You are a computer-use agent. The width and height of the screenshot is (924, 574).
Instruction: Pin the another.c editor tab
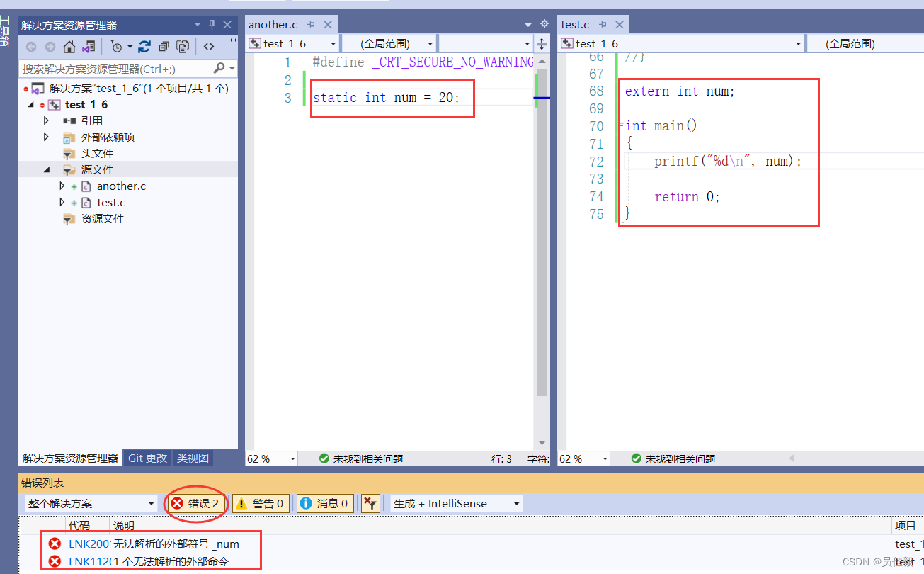point(312,25)
